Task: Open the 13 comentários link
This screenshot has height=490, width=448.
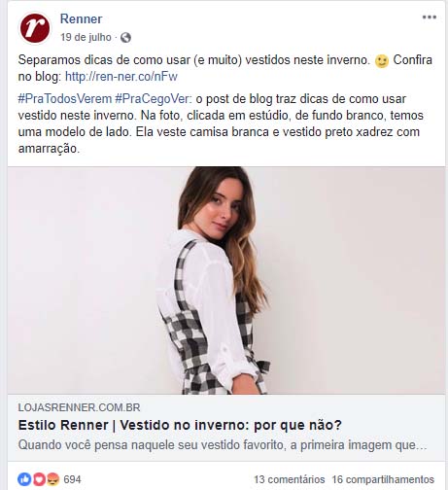Action: 290,479
